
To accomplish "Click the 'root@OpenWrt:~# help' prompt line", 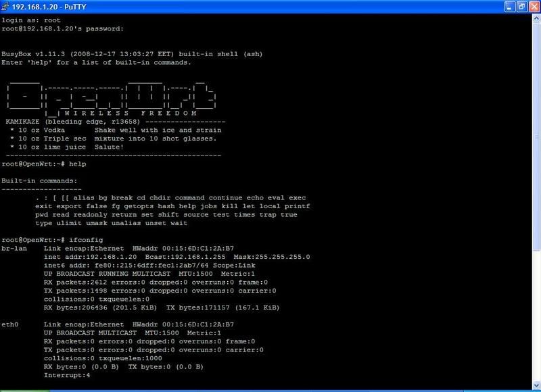I will 44,164.
